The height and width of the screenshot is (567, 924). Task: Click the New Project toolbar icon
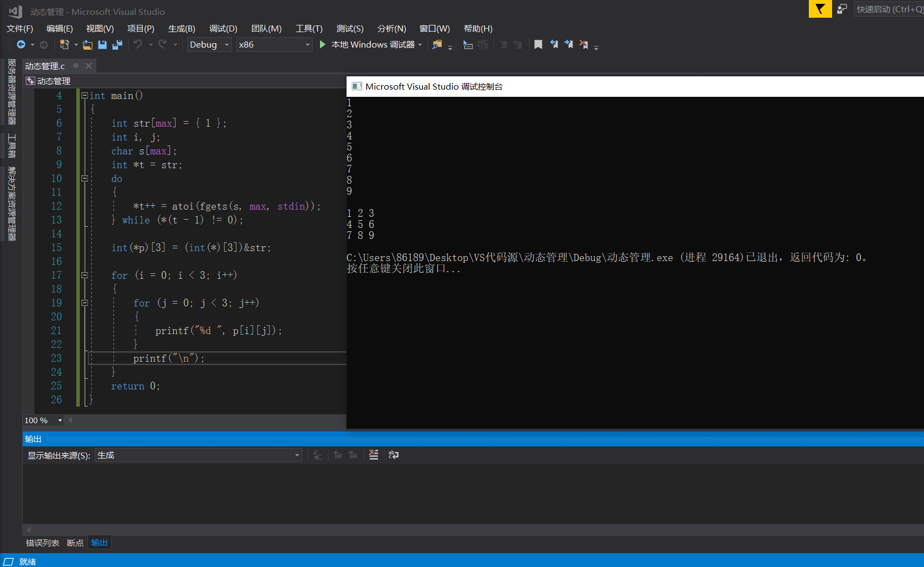pos(64,45)
